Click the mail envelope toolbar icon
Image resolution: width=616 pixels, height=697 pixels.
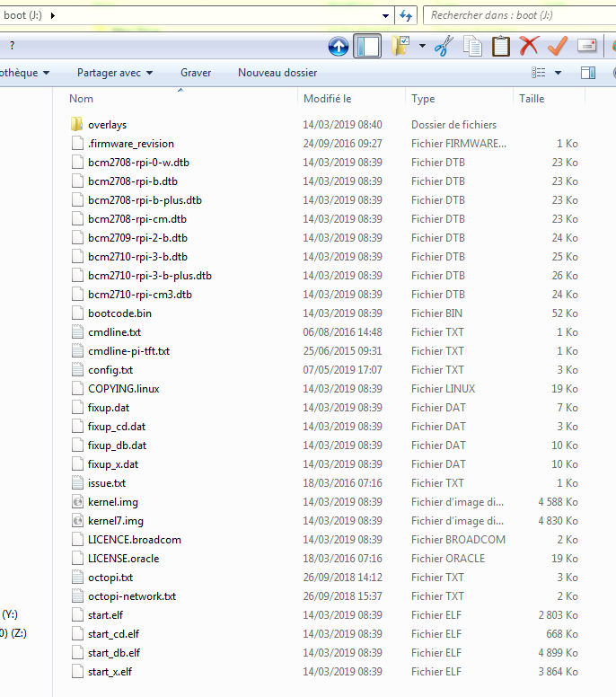pyautogui.click(x=586, y=45)
